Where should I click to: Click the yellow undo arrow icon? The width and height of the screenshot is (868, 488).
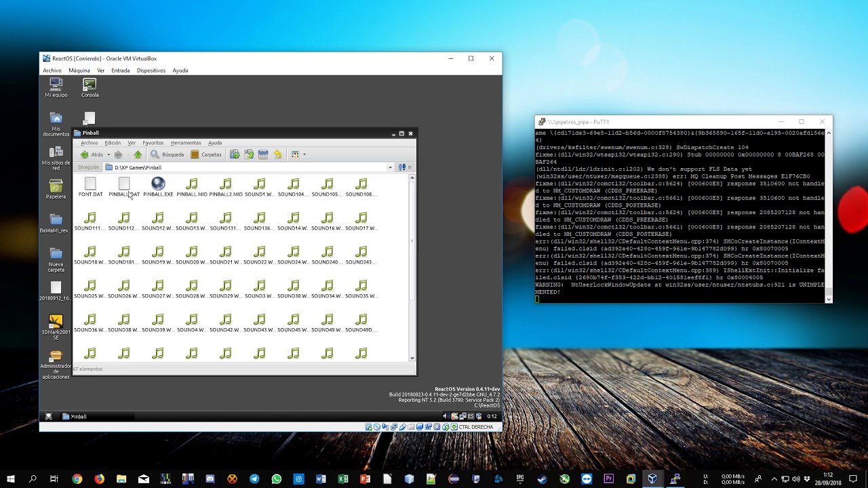pyautogui.click(x=277, y=155)
